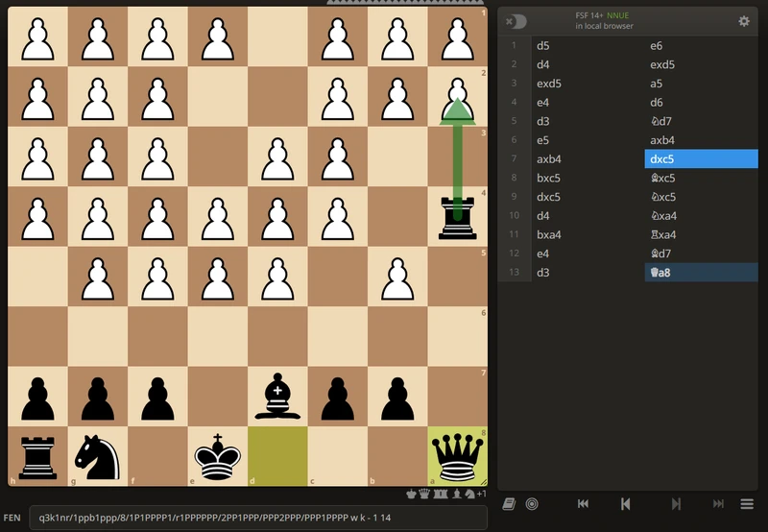Open the opening explorer book icon
The width and height of the screenshot is (768, 532).
pos(509,503)
